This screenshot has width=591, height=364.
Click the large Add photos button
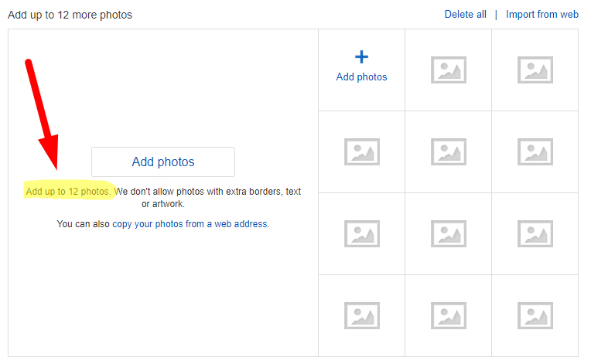click(x=162, y=162)
